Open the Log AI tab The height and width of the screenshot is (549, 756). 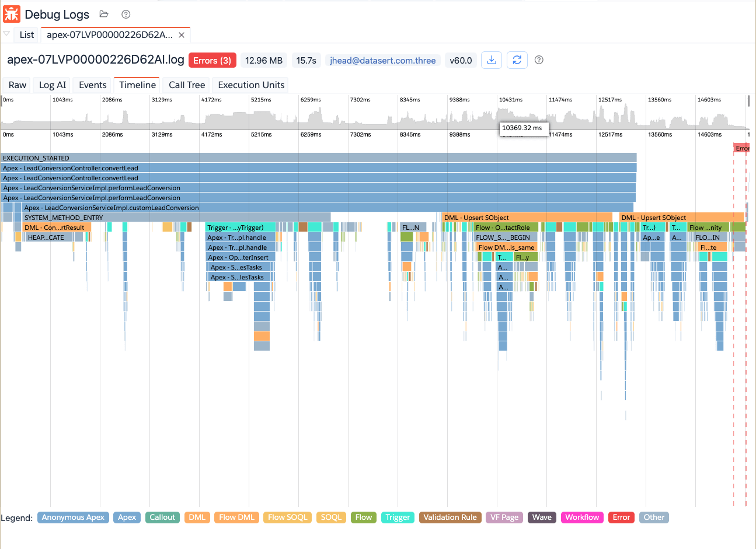point(53,85)
